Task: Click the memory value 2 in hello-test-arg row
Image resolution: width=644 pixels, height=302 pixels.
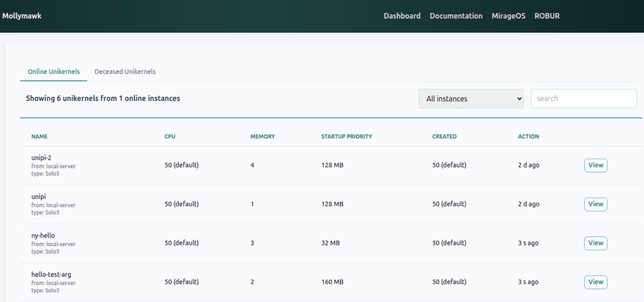Action: pyautogui.click(x=252, y=282)
